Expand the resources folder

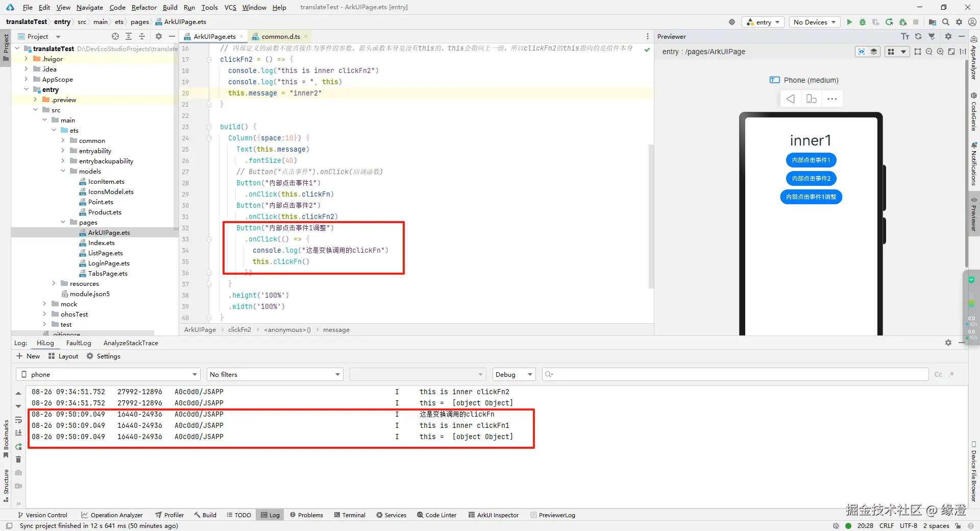click(x=54, y=283)
